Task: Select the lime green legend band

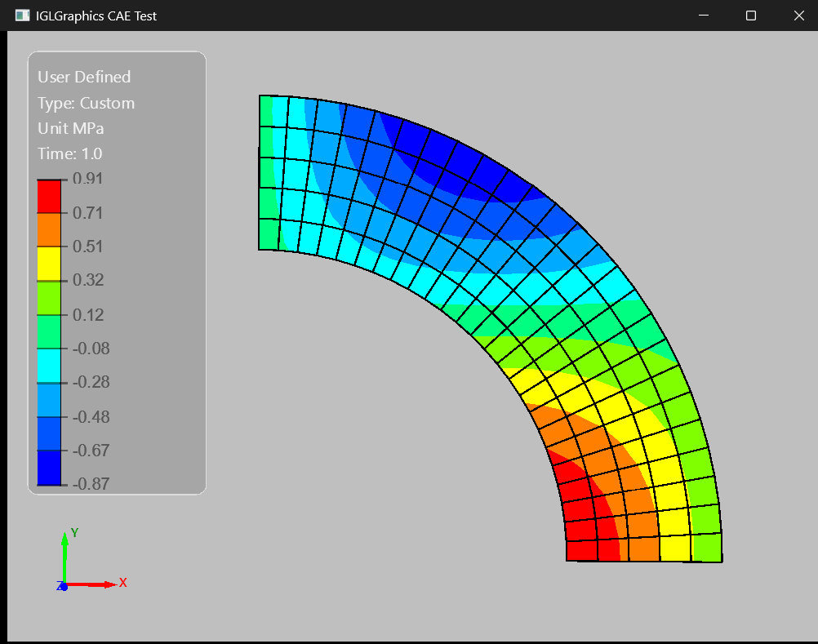Action: coord(49,298)
